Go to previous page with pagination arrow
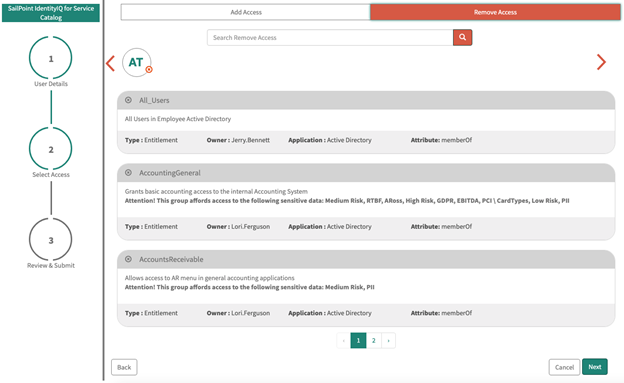The height and width of the screenshot is (383, 624). coord(343,340)
